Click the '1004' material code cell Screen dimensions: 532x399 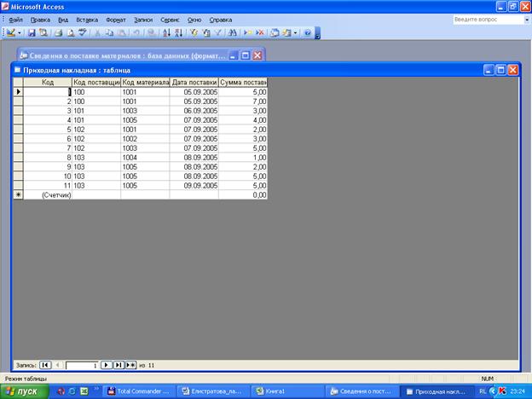pyautogui.click(x=145, y=158)
